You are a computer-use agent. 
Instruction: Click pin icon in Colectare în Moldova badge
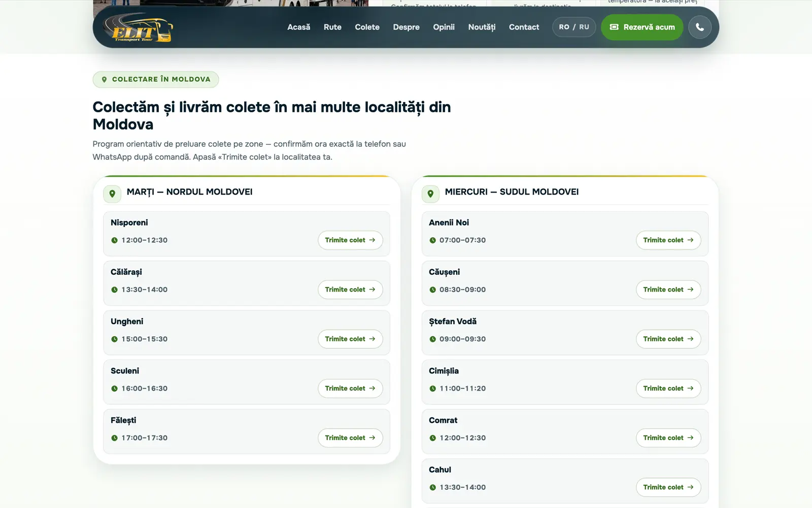point(104,79)
